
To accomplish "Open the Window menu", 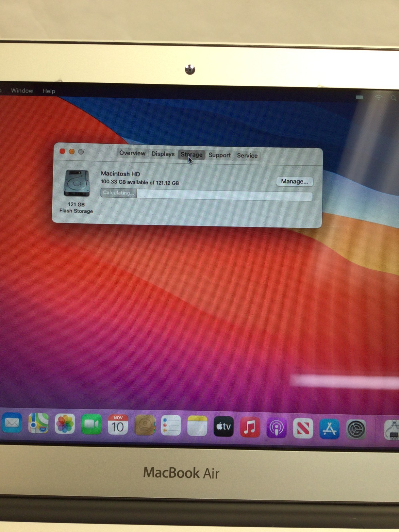I will [22, 90].
